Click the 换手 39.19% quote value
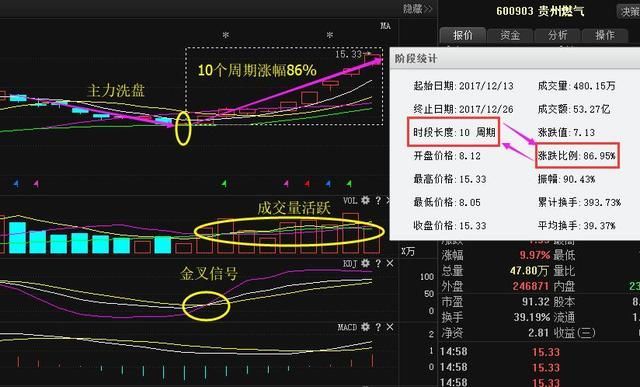 click(532, 317)
